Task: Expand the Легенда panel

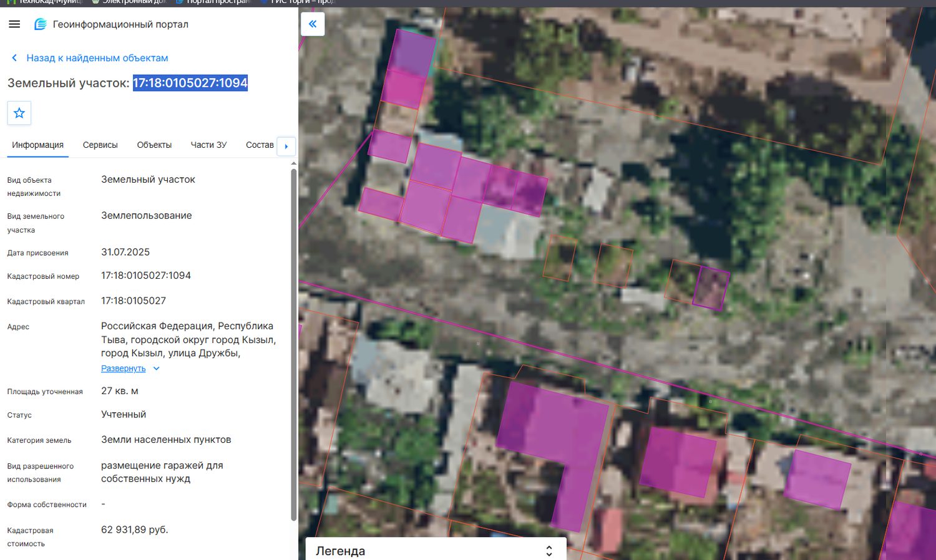Action: [x=549, y=551]
